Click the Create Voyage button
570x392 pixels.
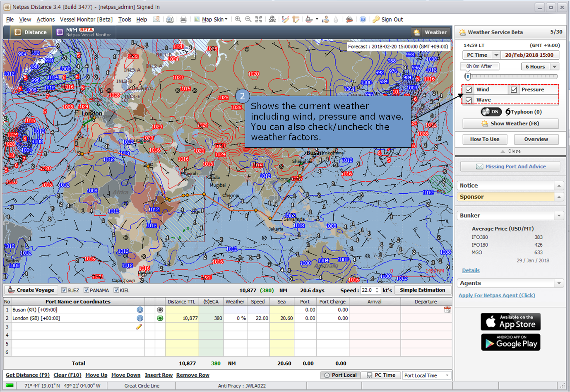31,290
